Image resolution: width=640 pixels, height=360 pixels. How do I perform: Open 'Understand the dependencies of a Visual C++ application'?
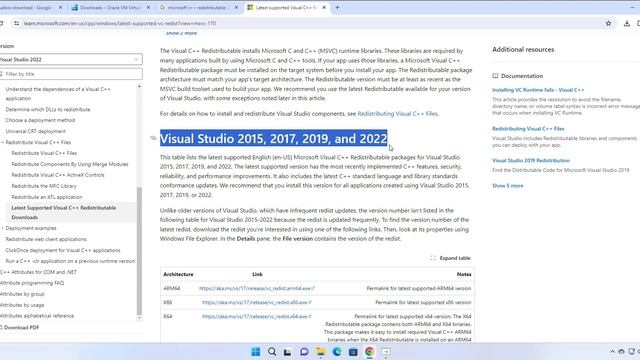click(58, 93)
